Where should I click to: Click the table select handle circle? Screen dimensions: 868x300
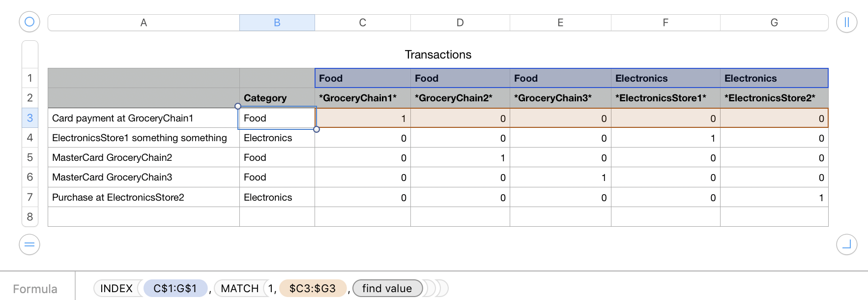click(x=29, y=22)
